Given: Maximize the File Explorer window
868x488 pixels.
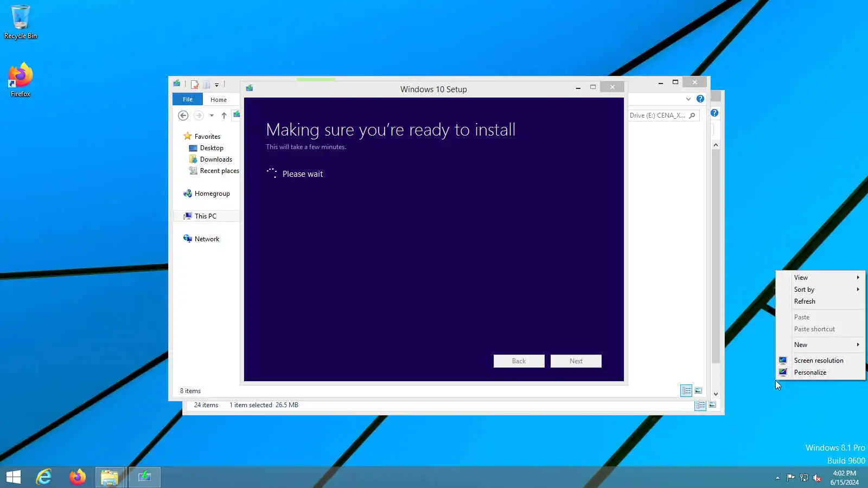Looking at the screenshot, I should 675,82.
